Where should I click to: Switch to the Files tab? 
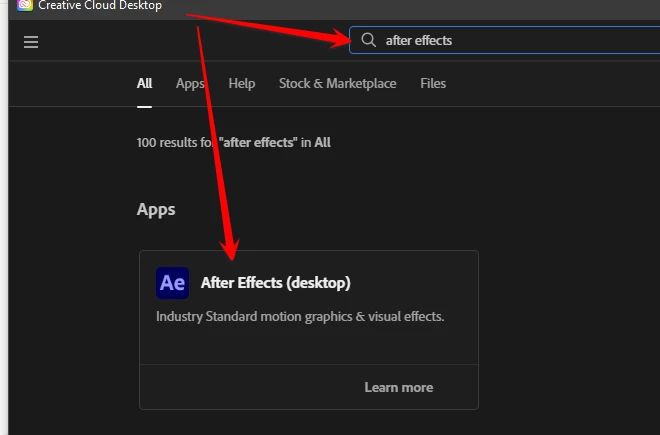[433, 83]
